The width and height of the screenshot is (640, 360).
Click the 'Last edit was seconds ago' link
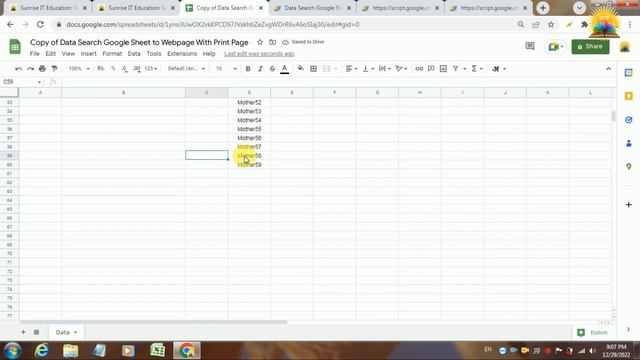tap(259, 54)
